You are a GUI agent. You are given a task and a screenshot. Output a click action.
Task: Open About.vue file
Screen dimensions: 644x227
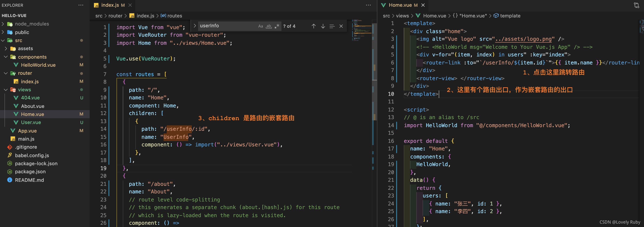tap(32, 106)
